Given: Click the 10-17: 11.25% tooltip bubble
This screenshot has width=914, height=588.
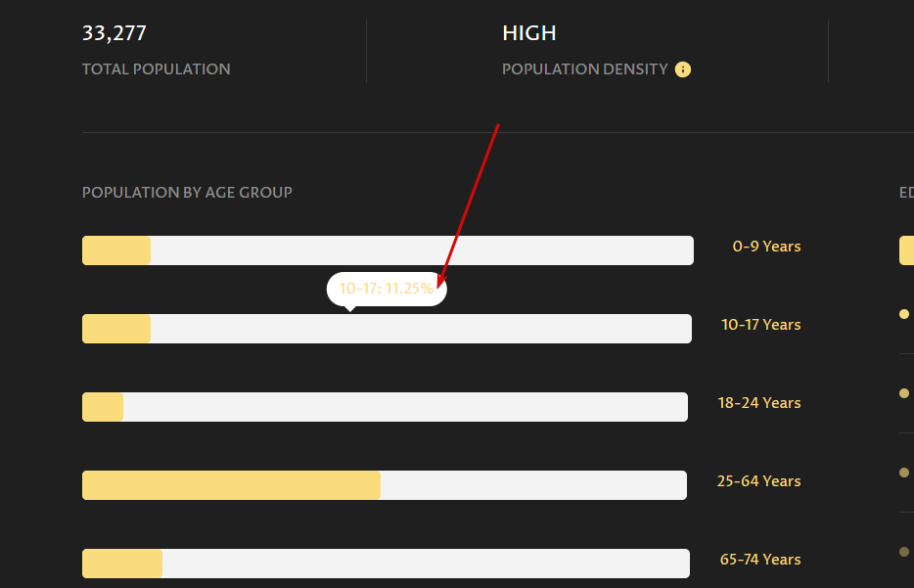Looking at the screenshot, I should coord(387,289).
